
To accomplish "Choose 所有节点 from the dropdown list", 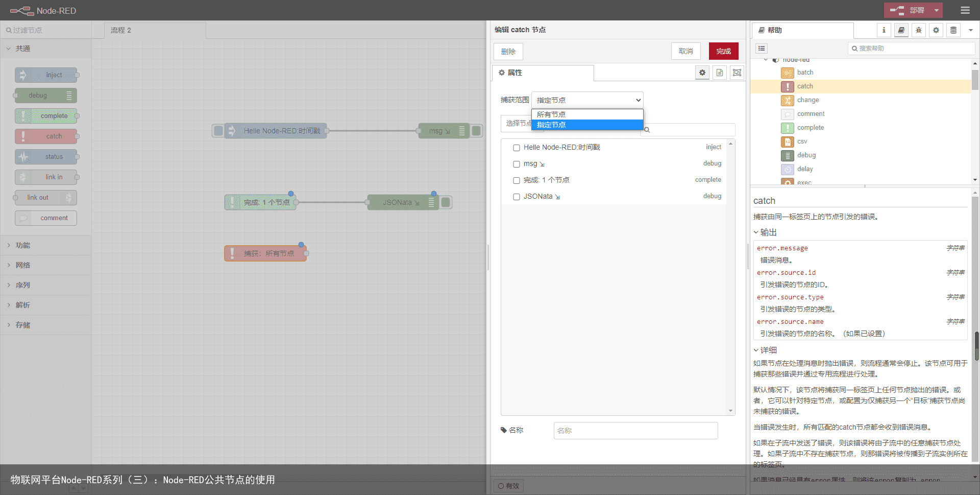I will 587,114.
